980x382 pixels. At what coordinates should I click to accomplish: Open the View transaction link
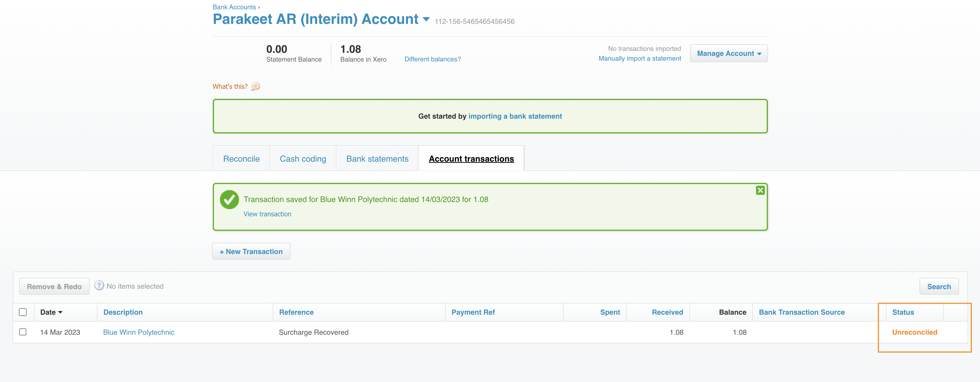[x=267, y=214]
